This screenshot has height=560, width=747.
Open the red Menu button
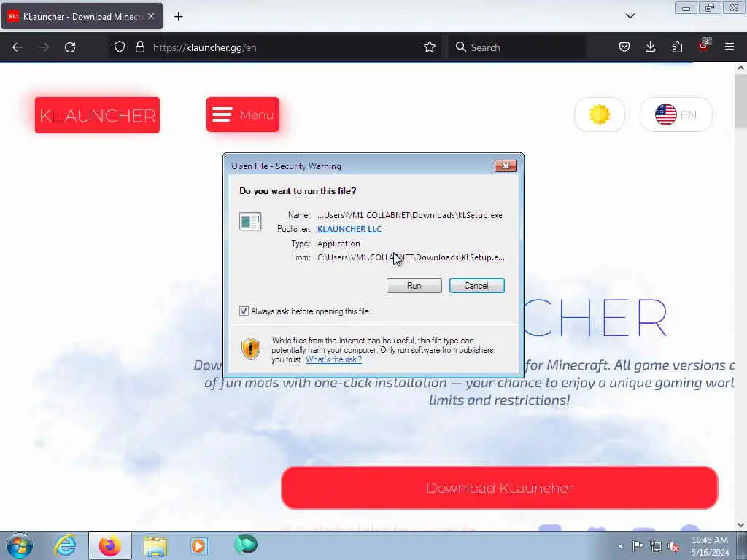(x=243, y=114)
